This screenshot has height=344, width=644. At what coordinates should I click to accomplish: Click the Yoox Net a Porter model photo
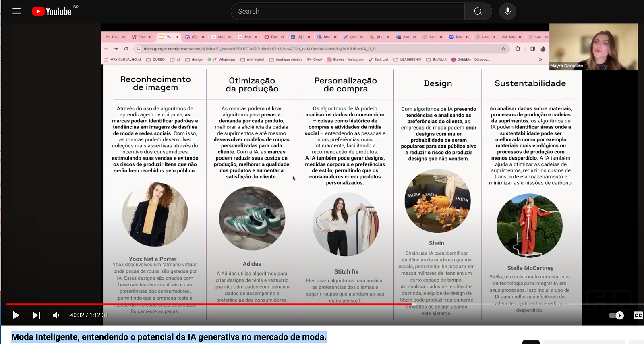click(x=155, y=214)
